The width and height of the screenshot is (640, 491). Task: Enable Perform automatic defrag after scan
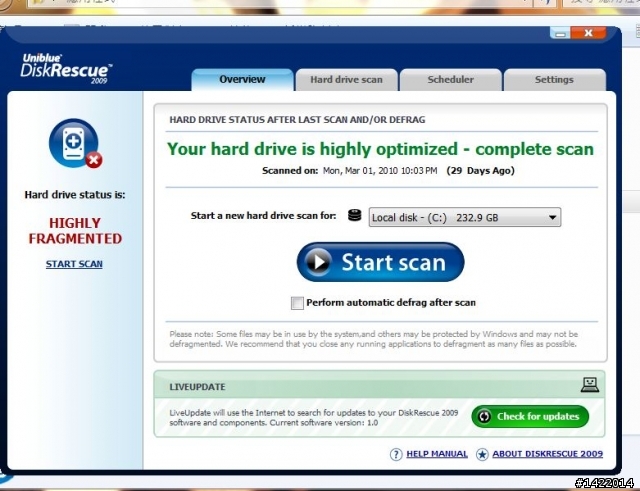297,303
